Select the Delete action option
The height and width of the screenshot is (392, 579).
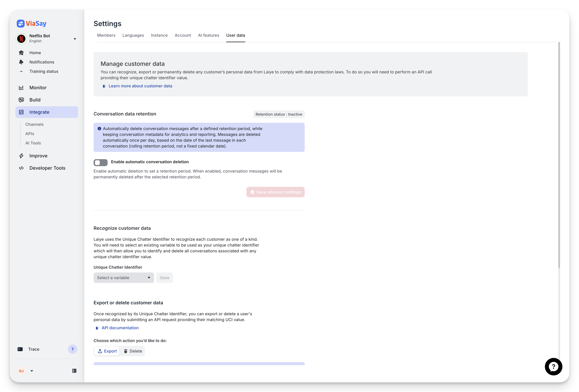[133, 351]
